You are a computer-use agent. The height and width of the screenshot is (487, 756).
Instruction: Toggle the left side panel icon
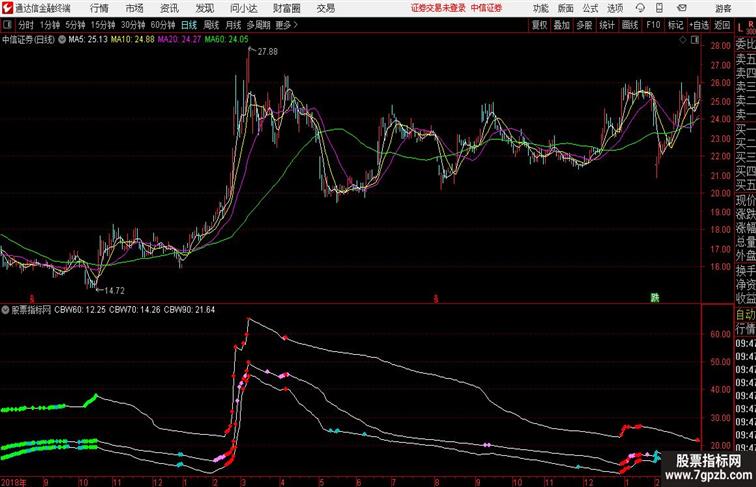7,25
